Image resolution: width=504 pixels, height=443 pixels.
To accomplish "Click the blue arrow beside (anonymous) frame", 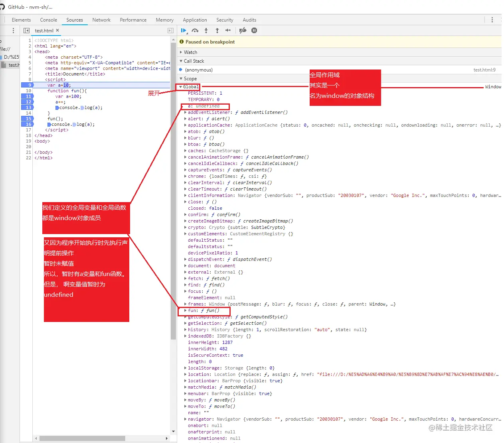I will [x=181, y=70].
